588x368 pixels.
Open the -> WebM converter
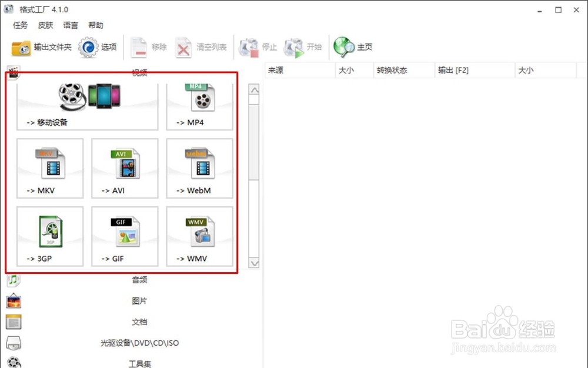(x=199, y=169)
